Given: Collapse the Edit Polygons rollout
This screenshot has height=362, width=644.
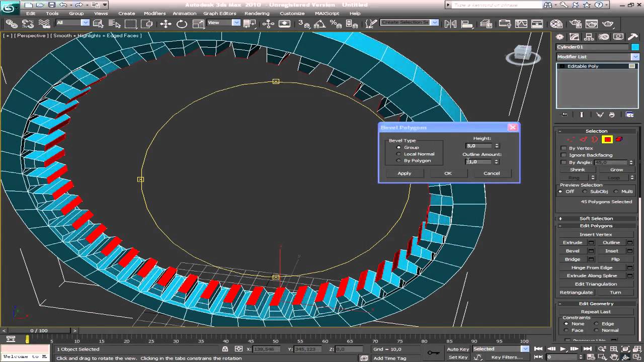Looking at the screenshot, I should (x=596, y=226).
